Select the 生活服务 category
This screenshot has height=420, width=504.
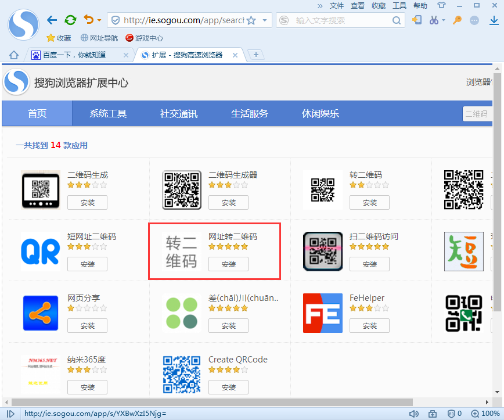click(250, 113)
